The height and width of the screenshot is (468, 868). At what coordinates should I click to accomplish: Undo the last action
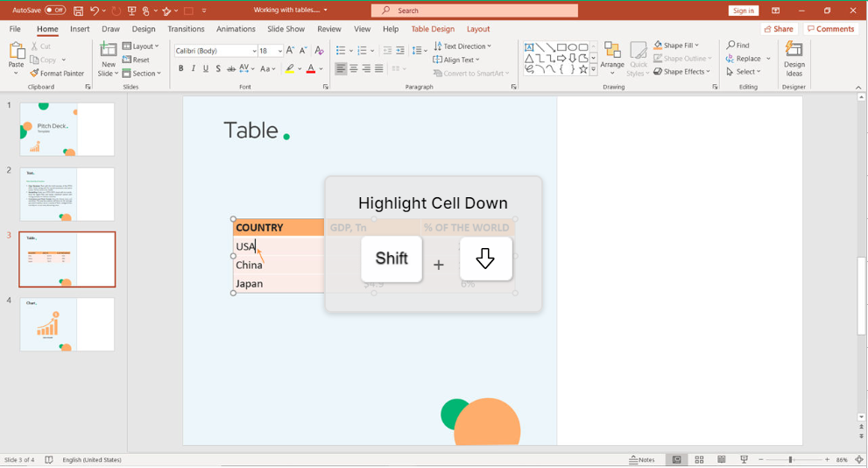coord(95,11)
